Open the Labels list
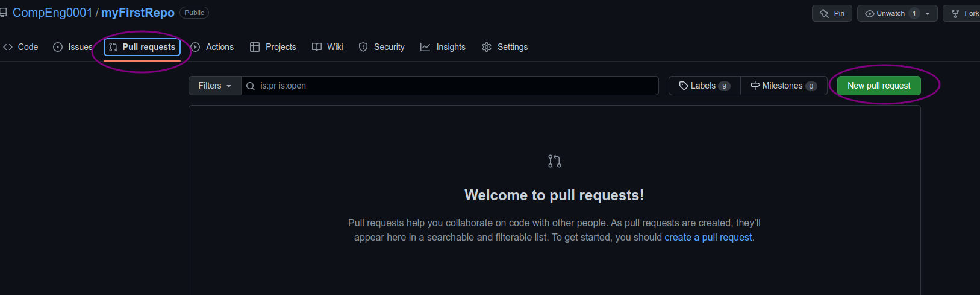 pyautogui.click(x=704, y=86)
